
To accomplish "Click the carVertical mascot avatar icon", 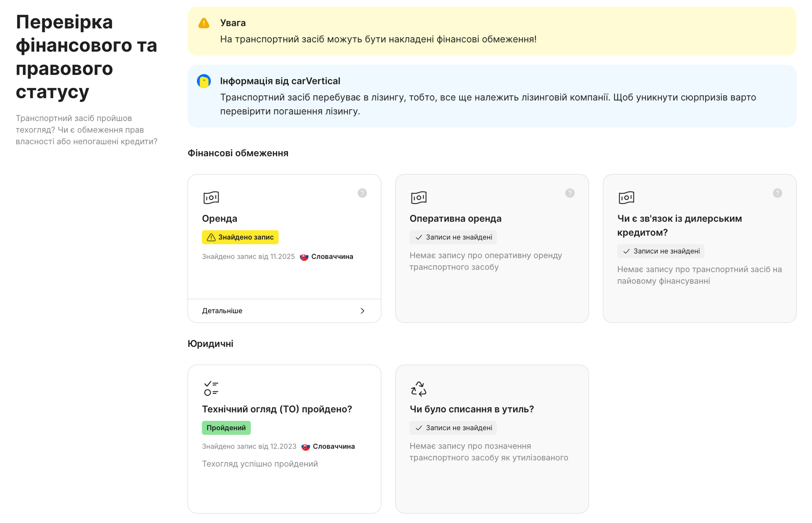I will [204, 81].
